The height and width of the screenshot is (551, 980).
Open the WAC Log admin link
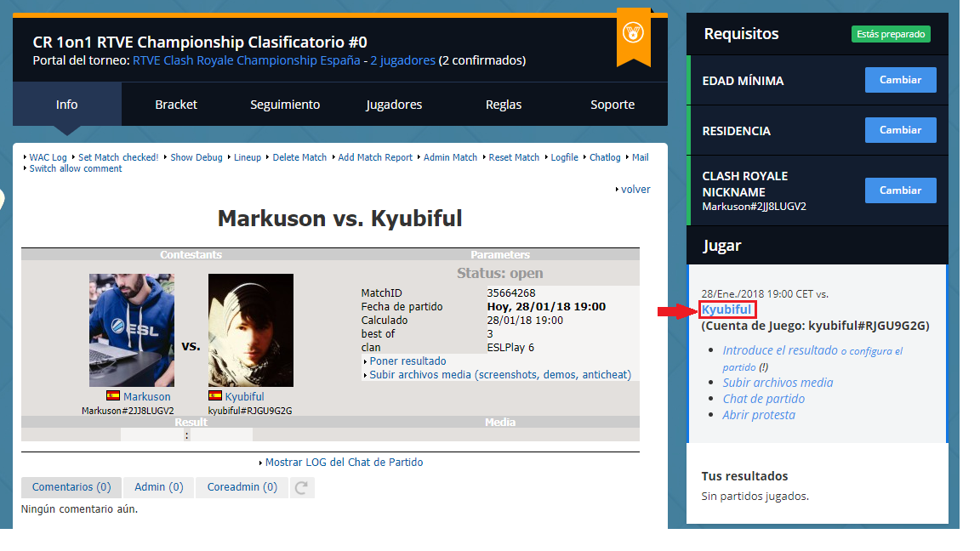pos(48,157)
